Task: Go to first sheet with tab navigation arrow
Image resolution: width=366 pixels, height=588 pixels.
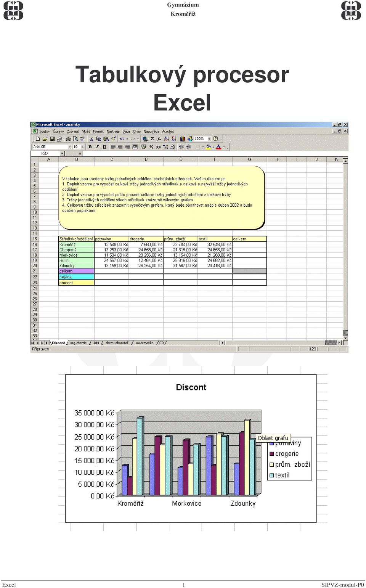Action: (x=33, y=343)
